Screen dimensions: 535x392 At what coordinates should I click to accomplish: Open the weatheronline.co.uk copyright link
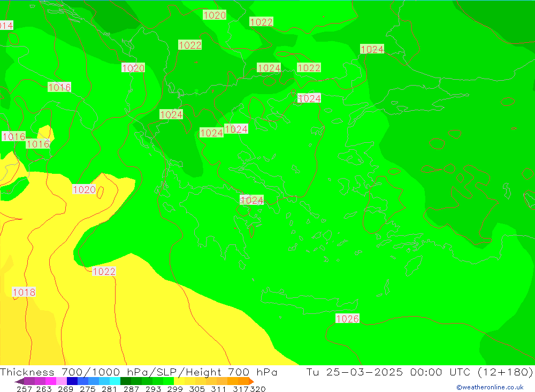[x=490, y=387]
